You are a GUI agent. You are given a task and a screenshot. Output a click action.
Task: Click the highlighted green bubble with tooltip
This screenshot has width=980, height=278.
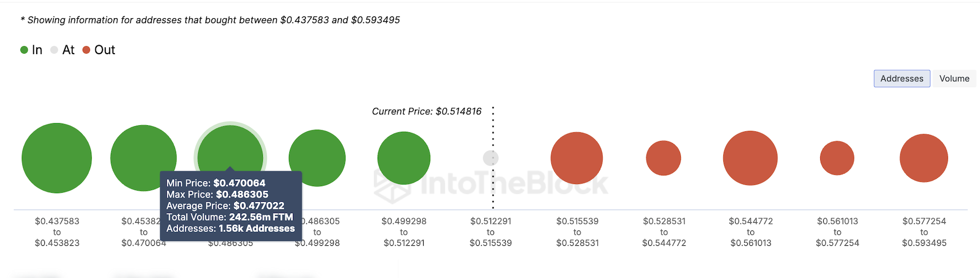point(230,148)
